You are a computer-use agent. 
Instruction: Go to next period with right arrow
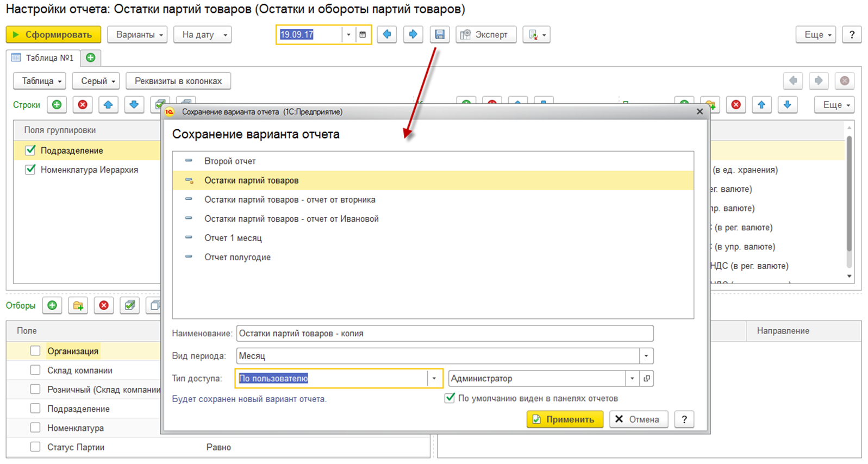[x=413, y=35]
